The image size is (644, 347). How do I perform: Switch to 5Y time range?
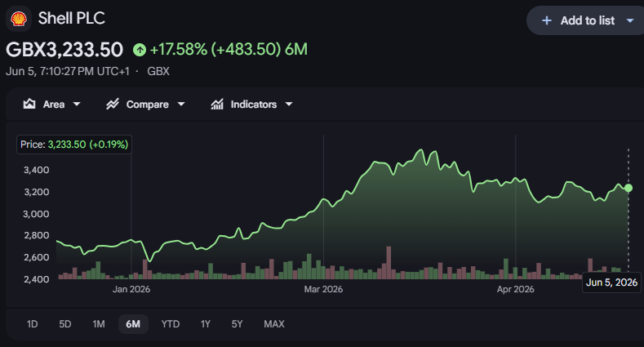point(237,324)
